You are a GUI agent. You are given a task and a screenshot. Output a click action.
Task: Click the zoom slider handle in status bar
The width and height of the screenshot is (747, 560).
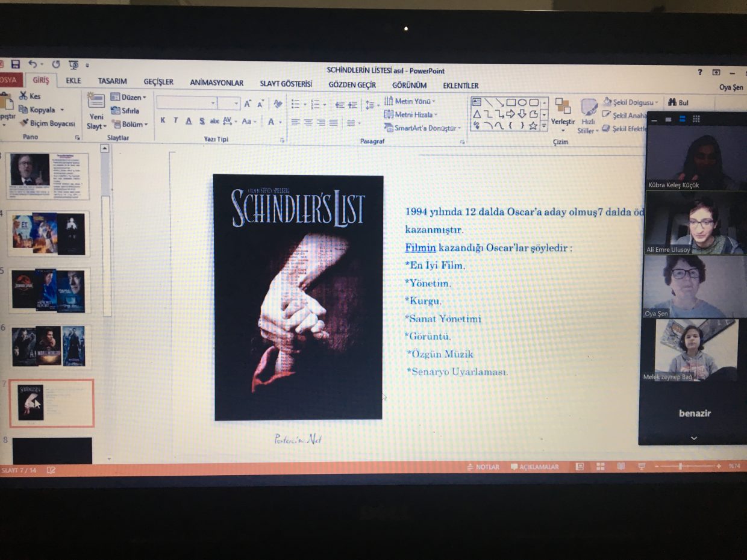680,466
